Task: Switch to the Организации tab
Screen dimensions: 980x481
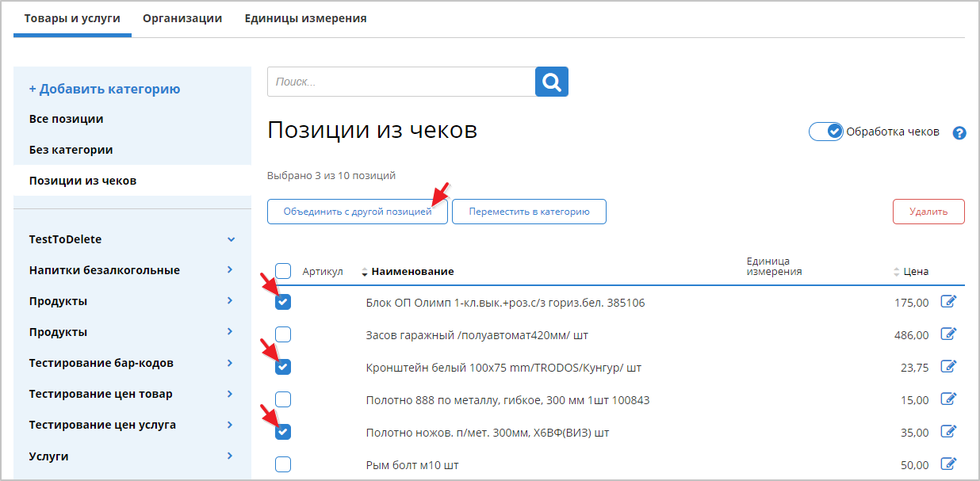Action: point(182,18)
